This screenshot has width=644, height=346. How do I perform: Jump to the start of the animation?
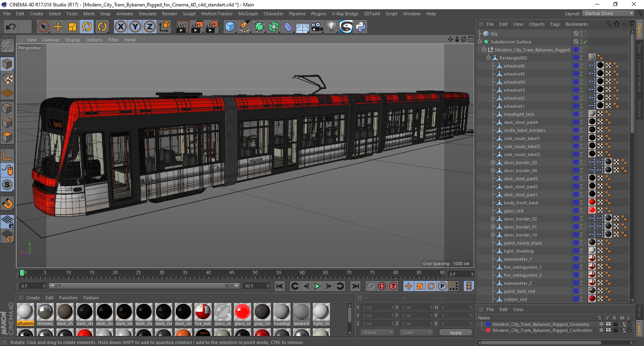tap(280, 286)
